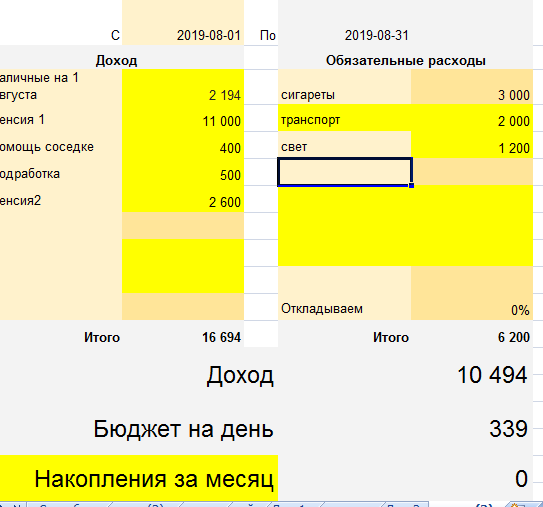
Task: Select the net income value 10 494
Action: 492,375
